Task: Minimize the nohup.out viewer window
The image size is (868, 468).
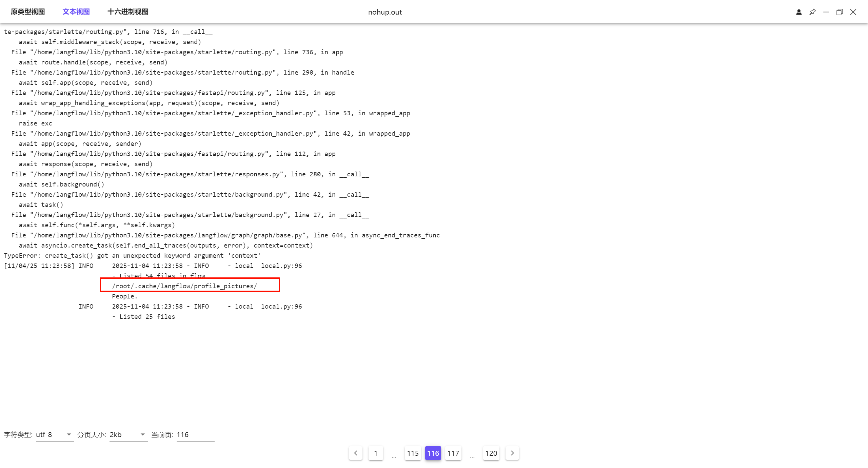Action: pyautogui.click(x=826, y=12)
